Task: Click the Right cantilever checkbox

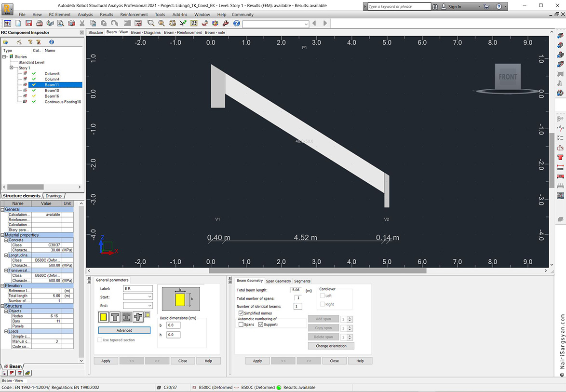Action: click(x=323, y=304)
